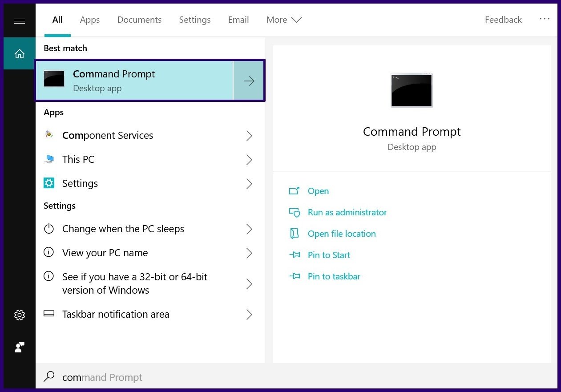561x392 pixels.
Task: Click the Component Services icon
Action: [x=49, y=134]
